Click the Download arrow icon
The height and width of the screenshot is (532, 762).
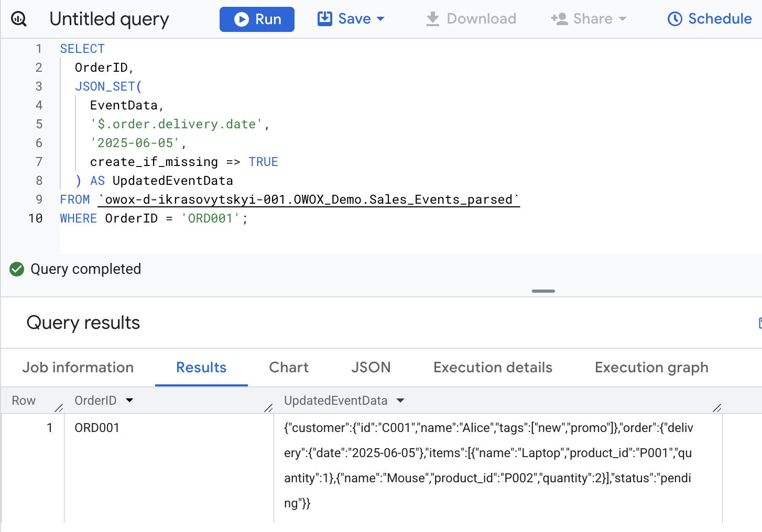click(x=432, y=19)
